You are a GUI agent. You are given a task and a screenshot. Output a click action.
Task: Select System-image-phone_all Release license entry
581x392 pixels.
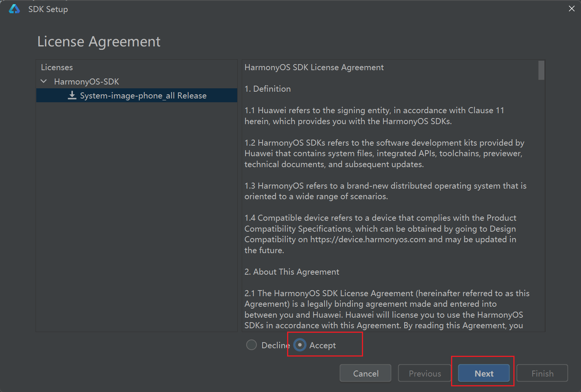[x=143, y=95]
